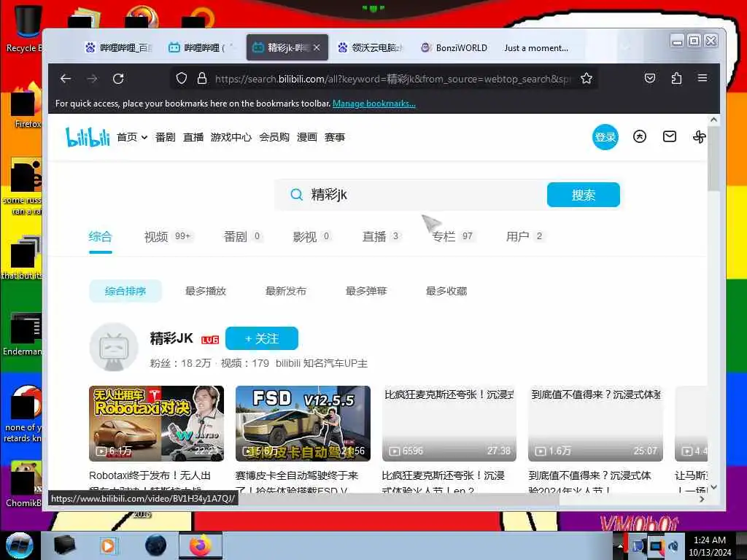View site security via padlock icon
The width and height of the screenshot is (747, 560).
point(202,79)
